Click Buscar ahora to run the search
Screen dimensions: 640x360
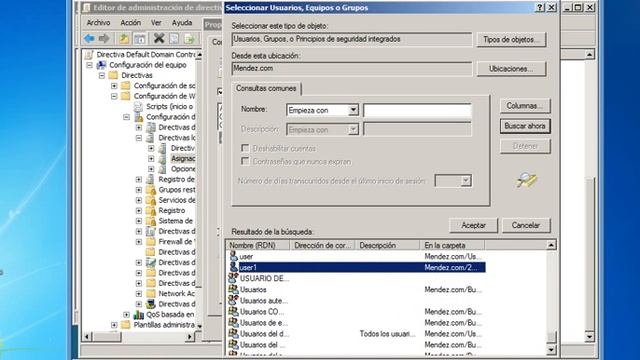[525, 126]
